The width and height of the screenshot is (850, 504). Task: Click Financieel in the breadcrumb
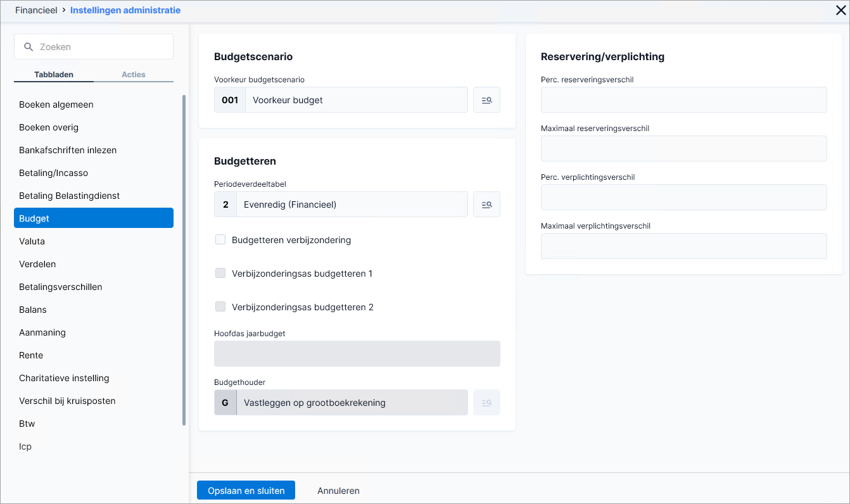pyautogui.click(x=36, y=10)
